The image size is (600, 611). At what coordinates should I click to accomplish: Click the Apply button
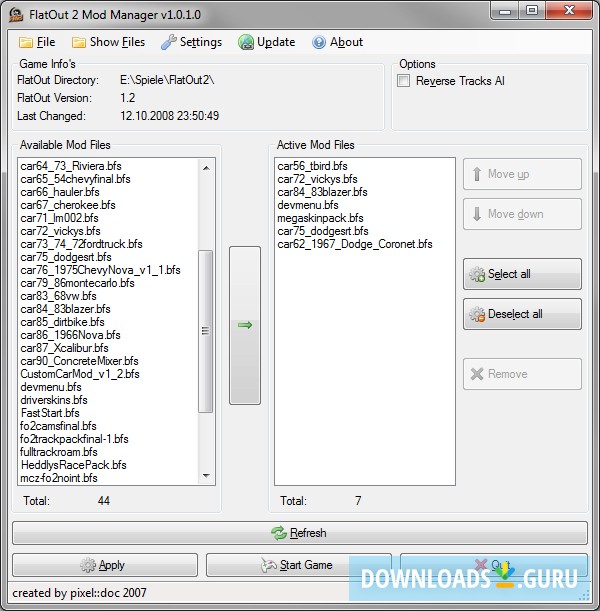click(105, 565)
